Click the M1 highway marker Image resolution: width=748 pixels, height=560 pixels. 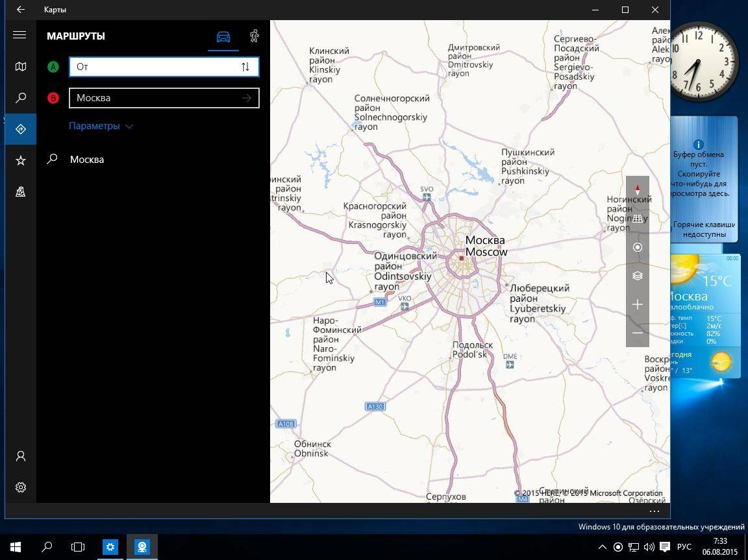380,302
